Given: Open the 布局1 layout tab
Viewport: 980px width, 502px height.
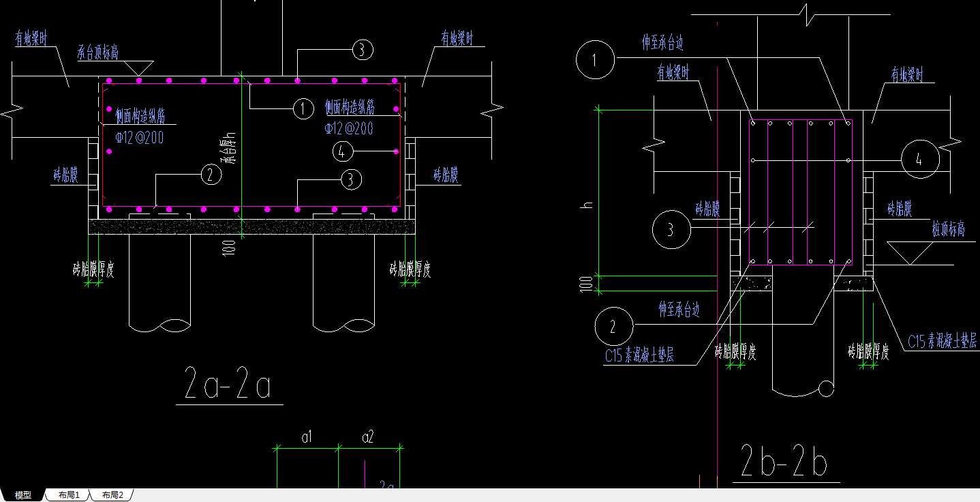Looking at the screenshot, I should click(69, 495).
